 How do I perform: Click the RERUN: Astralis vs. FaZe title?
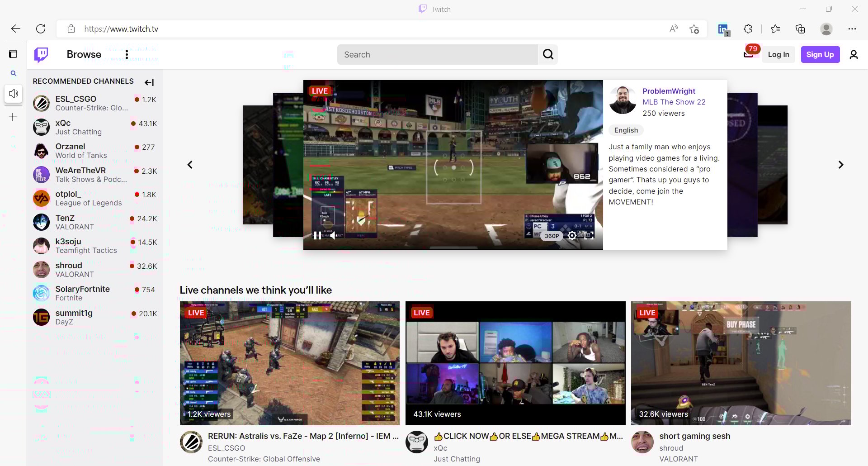pyautogui.click(x=303, y=436)
